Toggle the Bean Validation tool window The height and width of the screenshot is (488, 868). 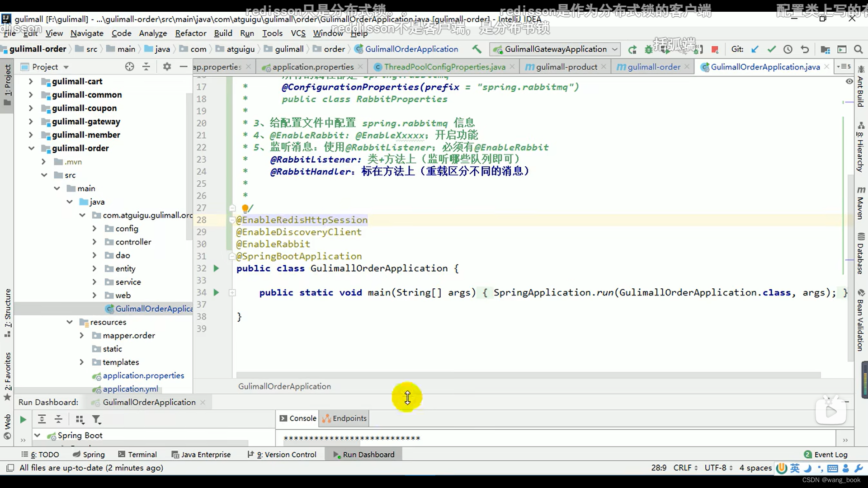pos(861,320)
